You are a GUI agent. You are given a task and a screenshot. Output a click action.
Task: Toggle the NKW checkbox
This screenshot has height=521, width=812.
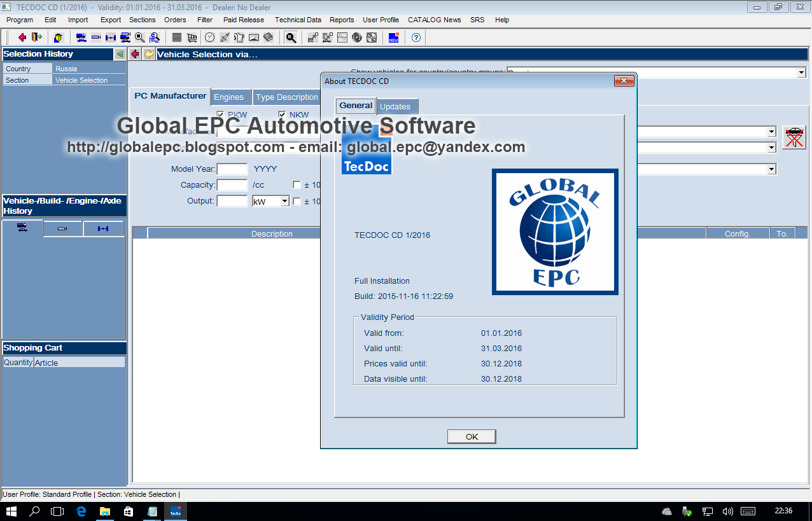point(282,115)
